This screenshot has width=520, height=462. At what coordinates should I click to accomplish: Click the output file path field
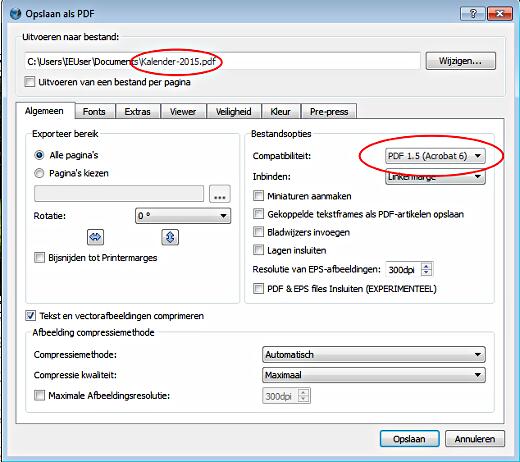pyautogui.click(x=222, y=62)
